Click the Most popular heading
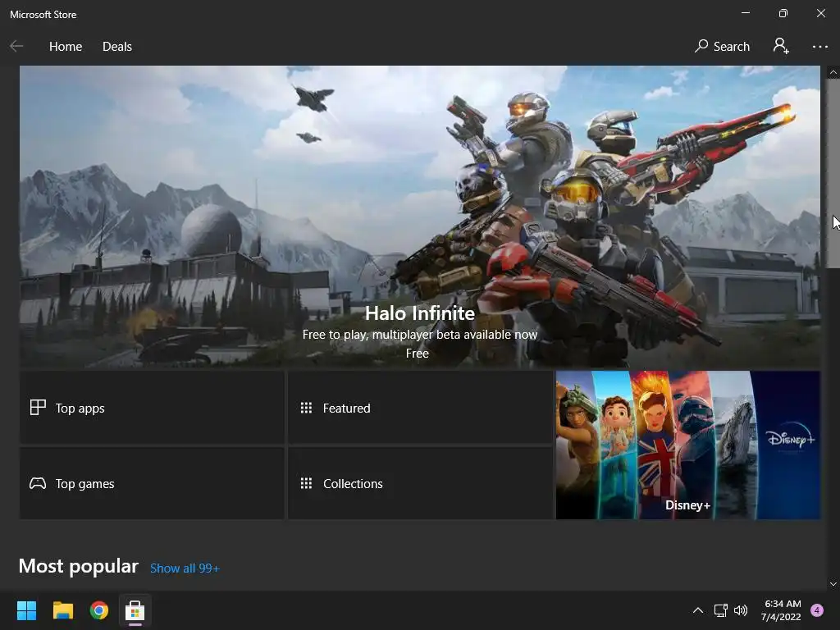The height and width of the screenshot is (630, 840). [78, 566]
